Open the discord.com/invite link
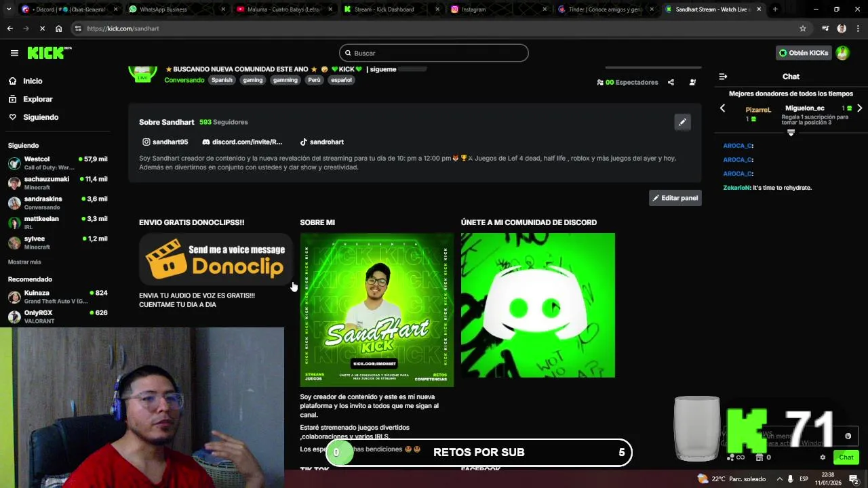The image size is (868, 488). [242, 142]
